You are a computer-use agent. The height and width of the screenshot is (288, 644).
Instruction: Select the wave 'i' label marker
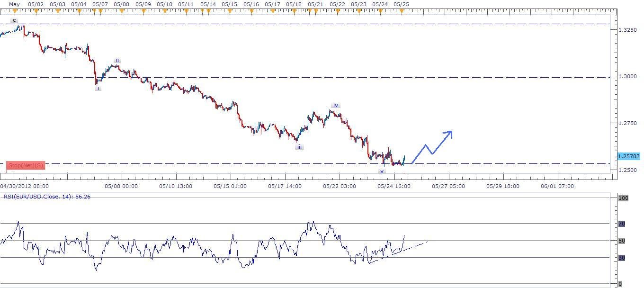click(x=98, y=88)
